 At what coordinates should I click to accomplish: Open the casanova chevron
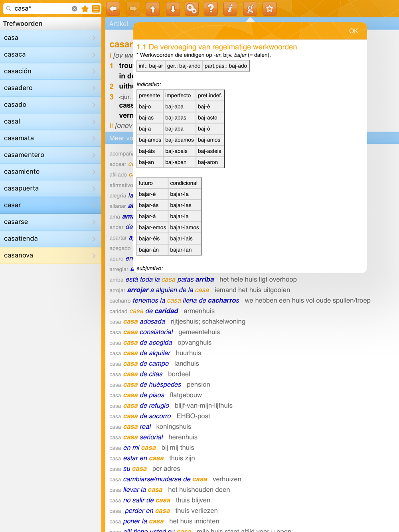94,256
